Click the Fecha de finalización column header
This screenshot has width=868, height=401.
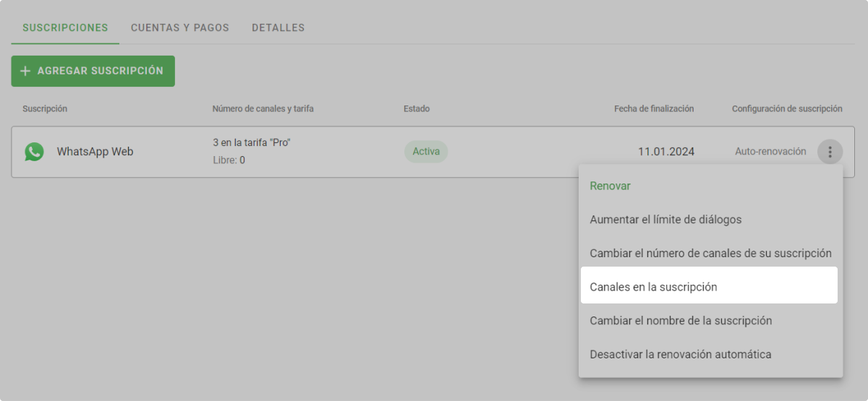pyautogui.click(x=654, y=108)
